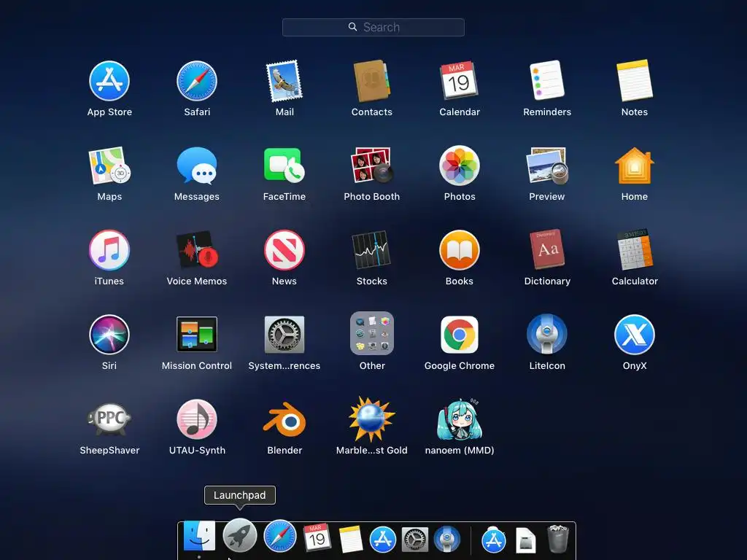Click the Launchpad rocket in Dock
This screenshot has height=560, width=747.
click(x=239, y=536)
